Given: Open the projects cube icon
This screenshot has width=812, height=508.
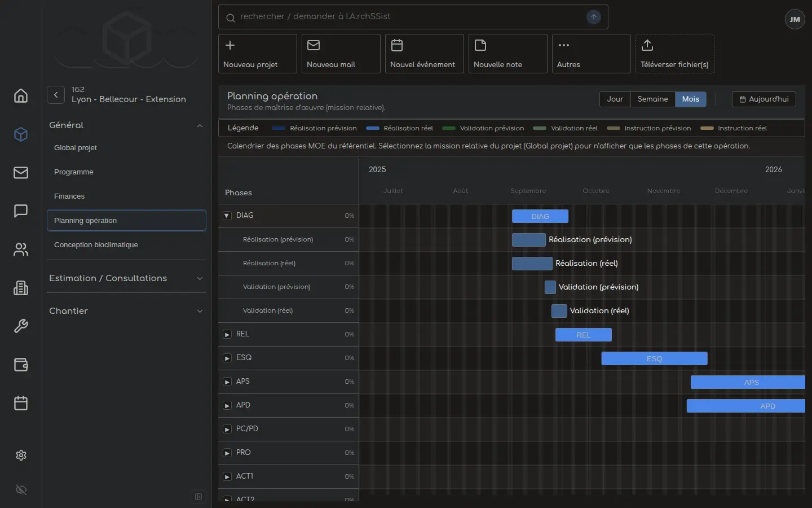Looking at the screenshot, I should [x=21, y=134].
